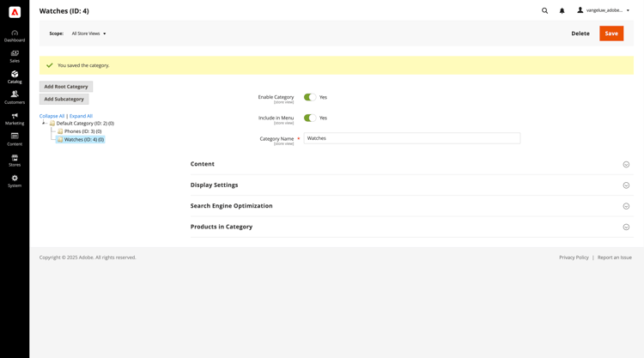Click the 'You saved the category.' message
Screen dimensions: 644x358
click(x=83, y=65)
